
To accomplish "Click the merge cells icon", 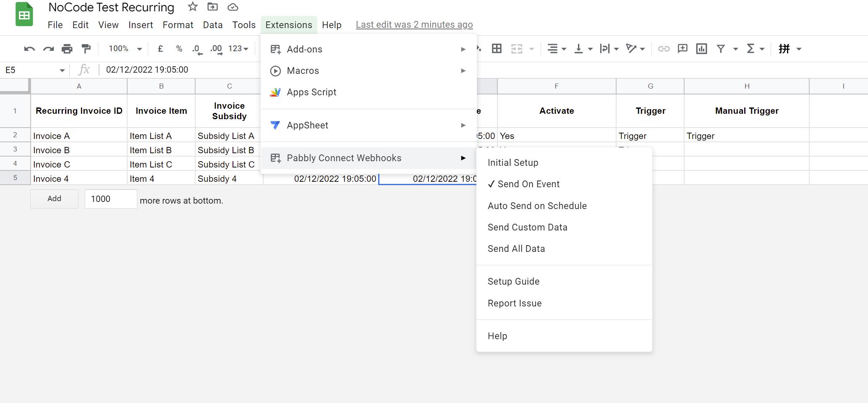I will pos(517,49).
